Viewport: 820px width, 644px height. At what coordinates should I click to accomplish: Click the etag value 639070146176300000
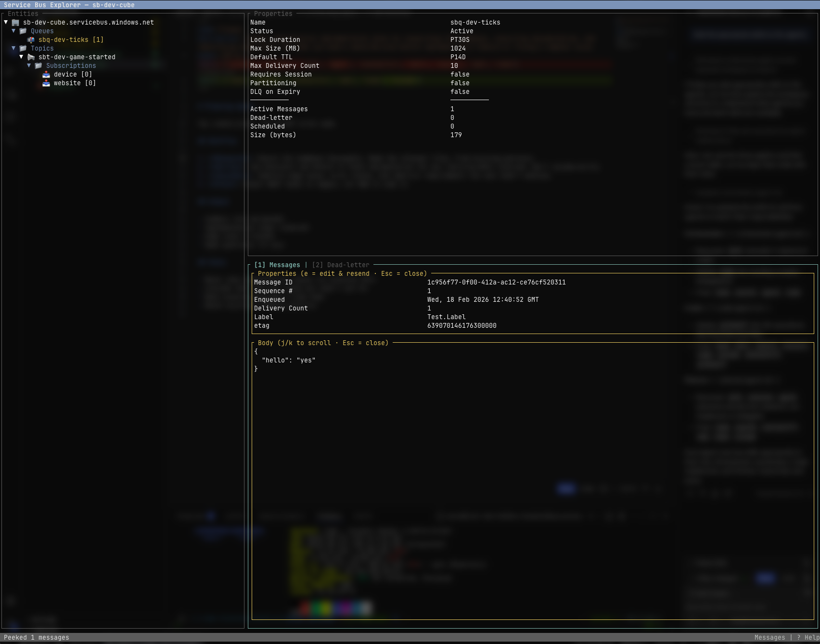click(x=462, y=326)
